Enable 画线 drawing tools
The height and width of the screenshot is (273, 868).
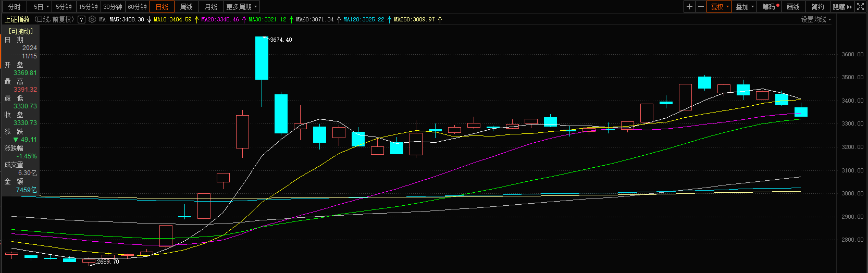tap(793, 7)
